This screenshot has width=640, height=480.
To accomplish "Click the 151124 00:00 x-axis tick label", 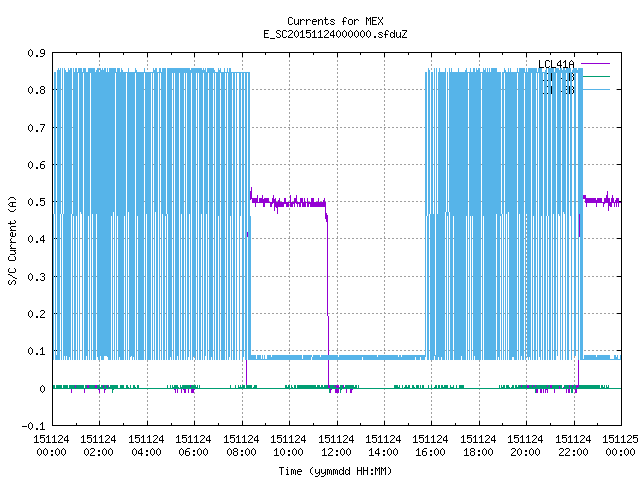I will 51,446.
